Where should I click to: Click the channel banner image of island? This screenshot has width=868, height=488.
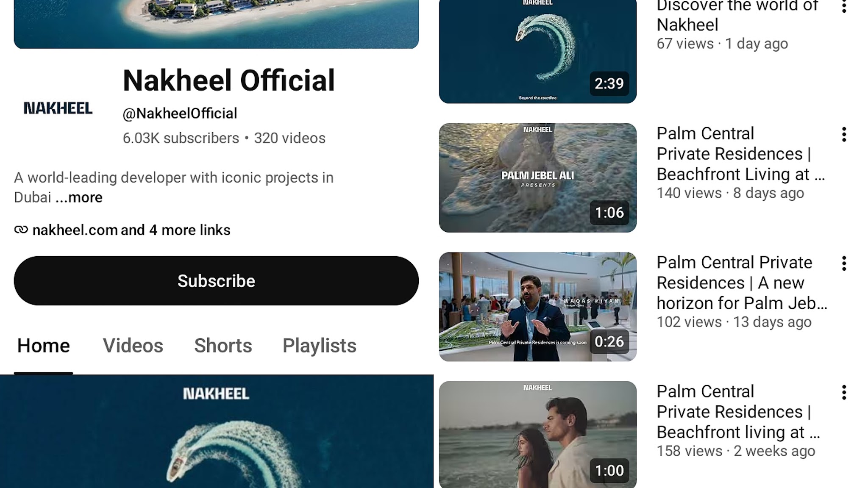click(x=216, y=24)
